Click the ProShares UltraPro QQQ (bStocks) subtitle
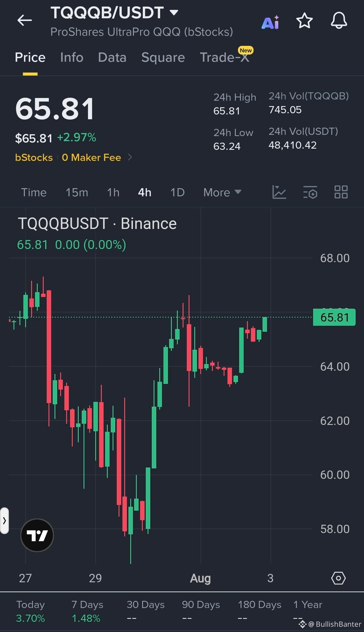 tap(142, 32)
